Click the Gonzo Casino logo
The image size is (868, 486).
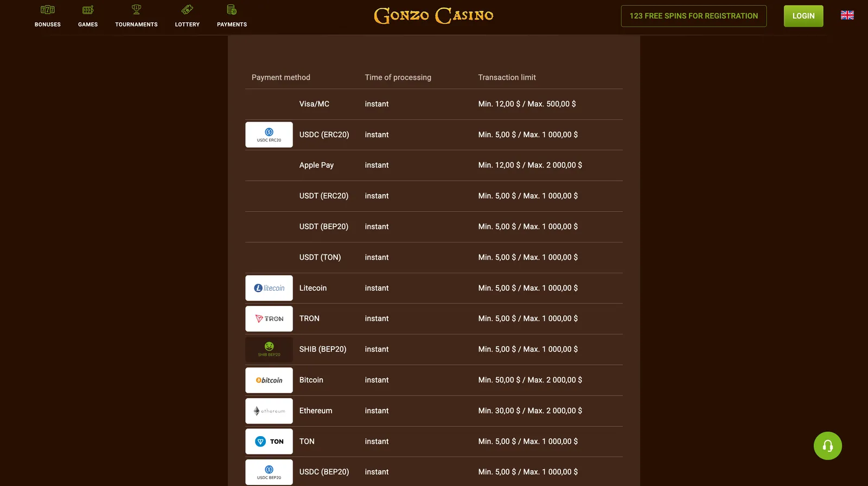point(433,16)
